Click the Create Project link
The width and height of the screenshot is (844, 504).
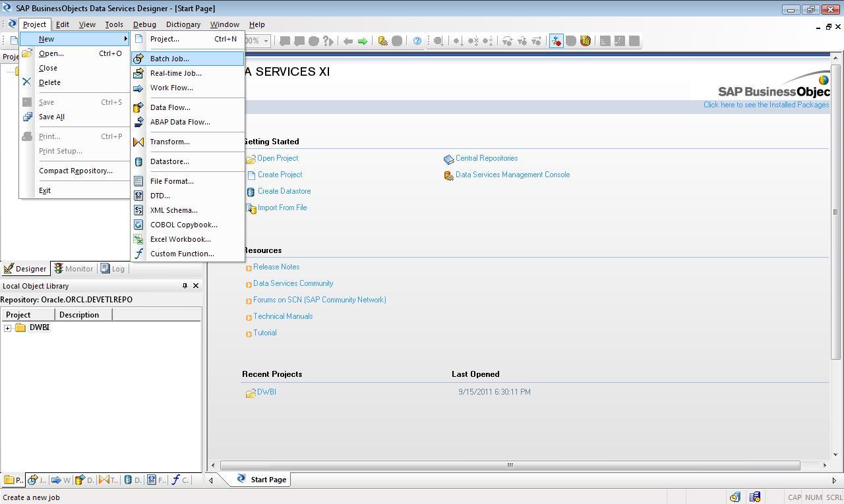coord(280,175)
